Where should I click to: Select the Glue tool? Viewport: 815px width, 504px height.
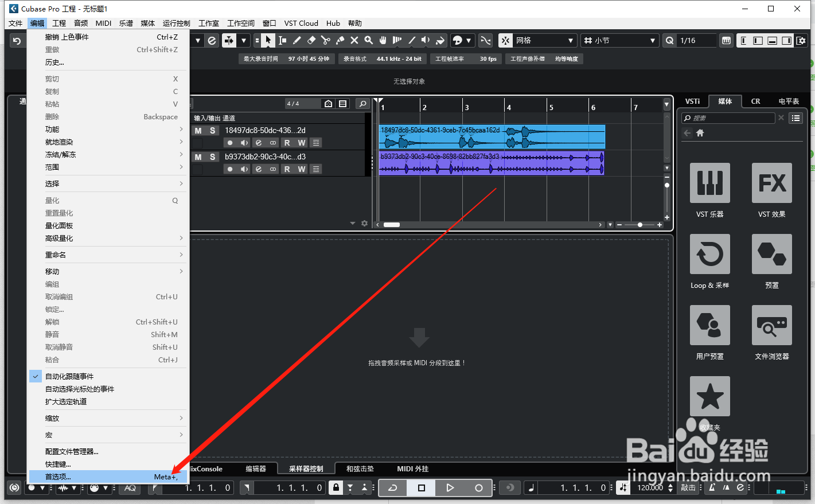tap(340, 40)
